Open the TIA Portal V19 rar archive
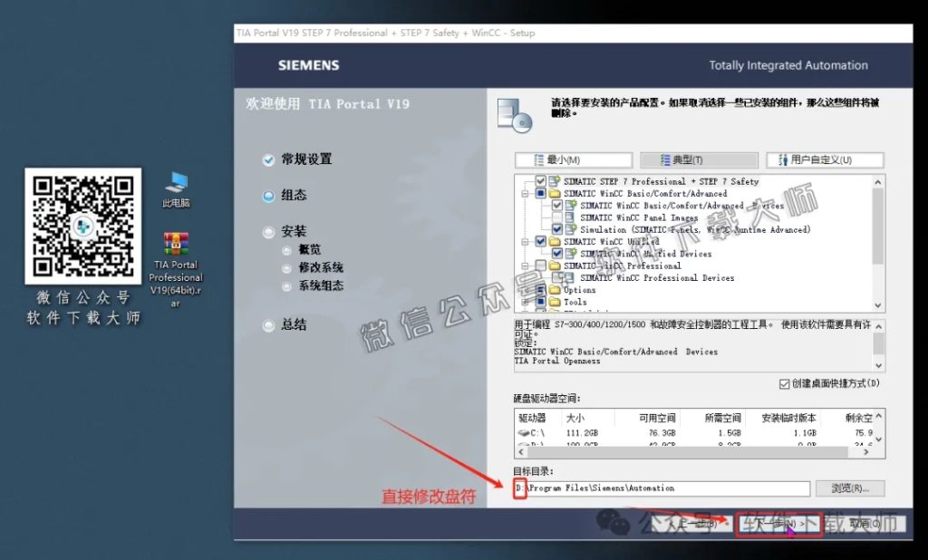This screenshot has height=560, width=928. click(176, 245)
